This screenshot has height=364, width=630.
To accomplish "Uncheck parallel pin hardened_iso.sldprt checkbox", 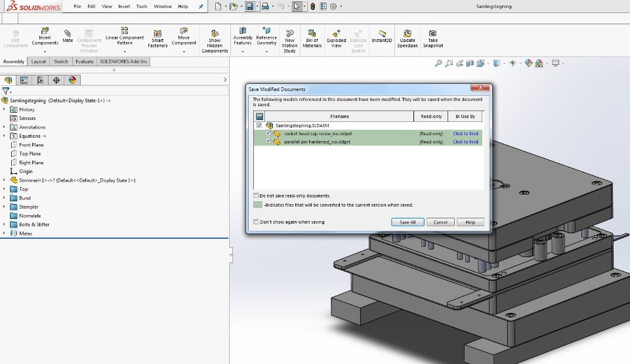I will 268,141.
